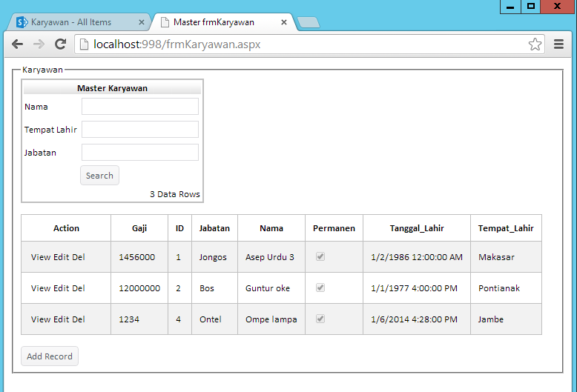
Task: Click the browser forward arrow
Action: (x=39, y=44)
